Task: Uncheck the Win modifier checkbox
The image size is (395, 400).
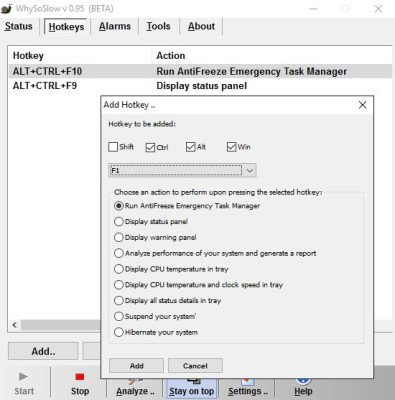Action: pyautogui.click(x=231, y=147)
